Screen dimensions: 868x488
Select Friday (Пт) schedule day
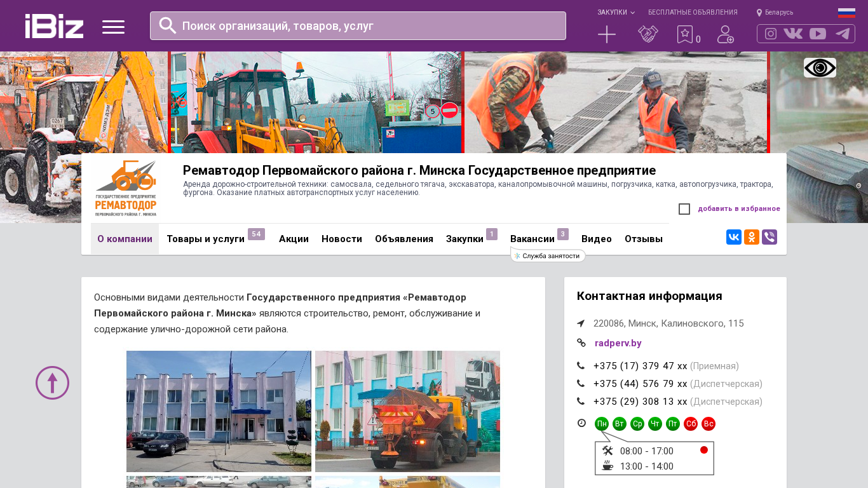[673, 424]
